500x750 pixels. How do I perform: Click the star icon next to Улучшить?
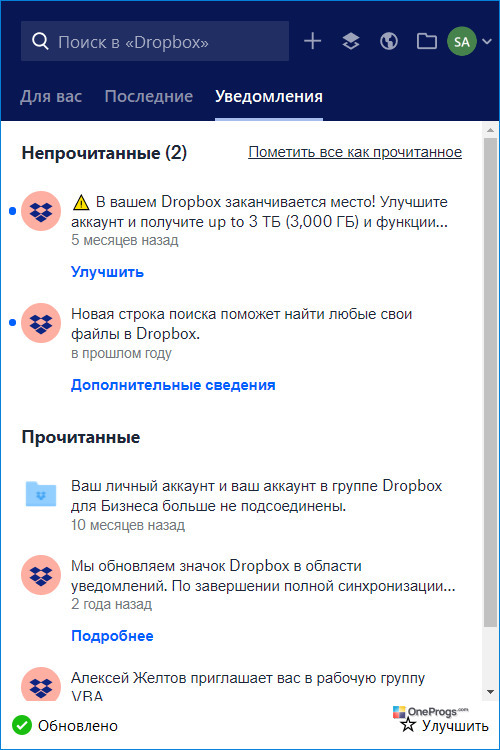coord(408,725)
